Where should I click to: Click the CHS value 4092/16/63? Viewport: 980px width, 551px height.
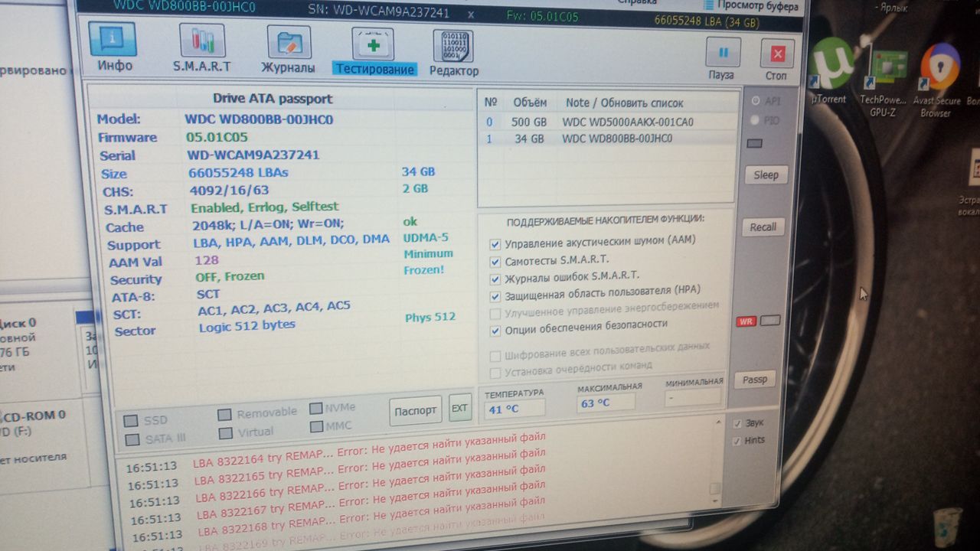point(229,190)
